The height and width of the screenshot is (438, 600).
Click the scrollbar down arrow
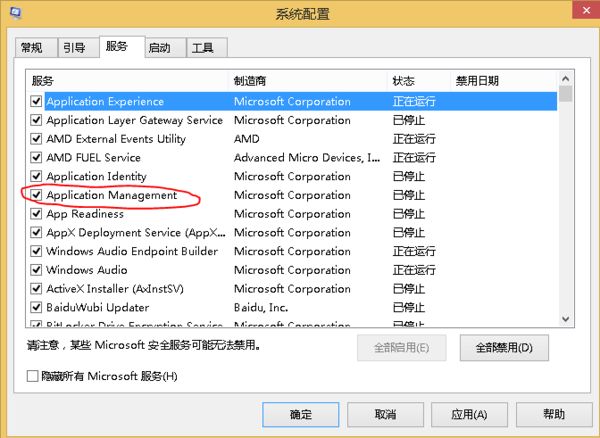pyautogui.click(x=566, y=319)
